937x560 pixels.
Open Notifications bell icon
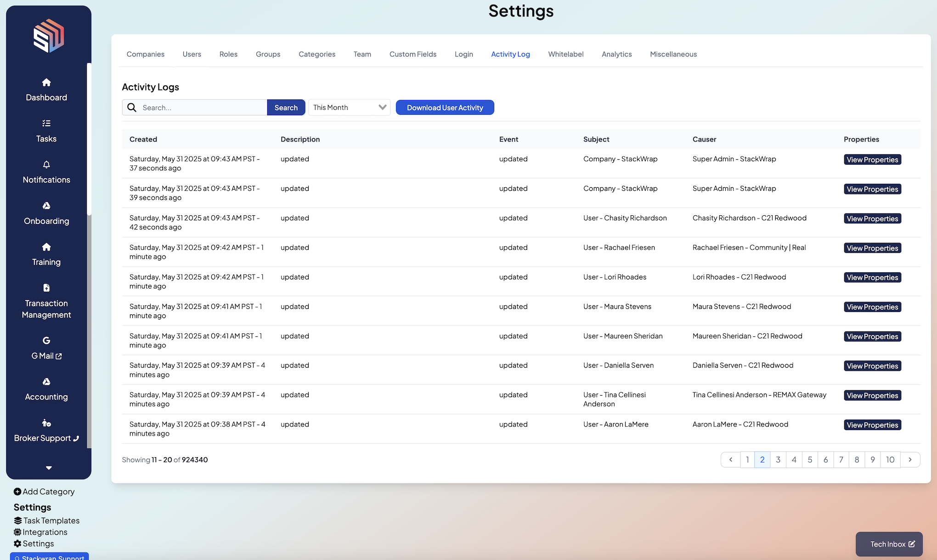click(x=46, y=164)
